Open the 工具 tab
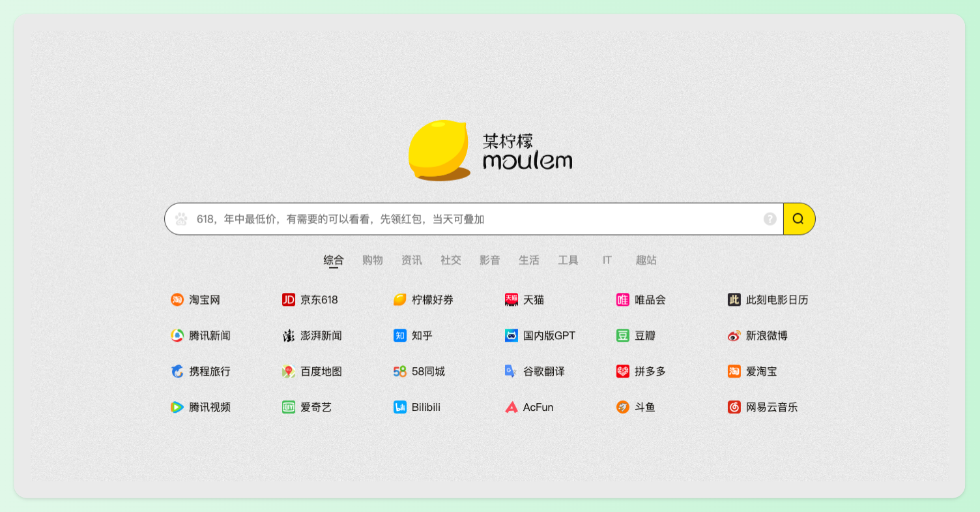980x512 pixels. click(x=568, y=260)
